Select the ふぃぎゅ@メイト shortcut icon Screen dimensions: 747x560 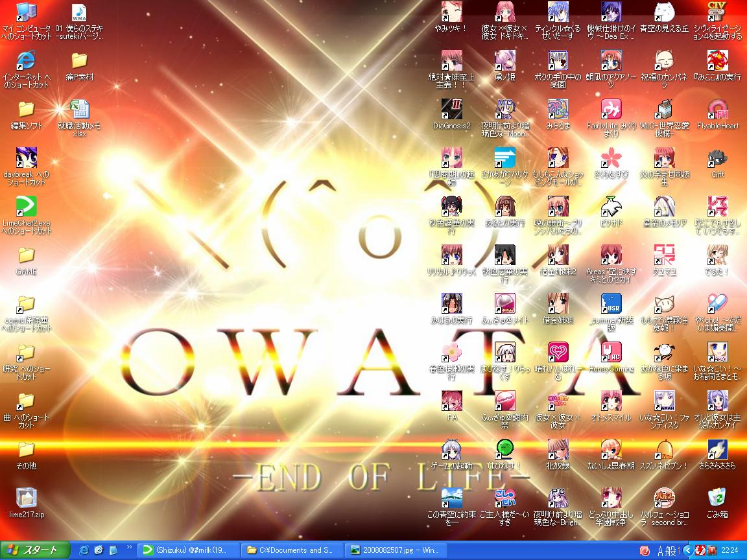504,304
